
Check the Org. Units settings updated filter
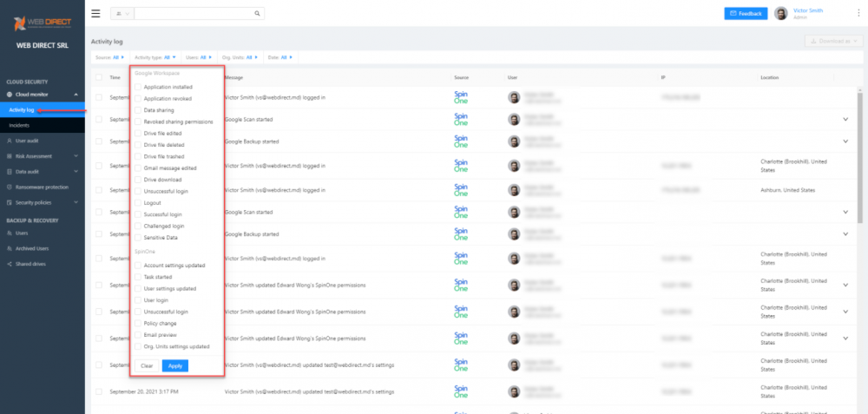[138, 346]
